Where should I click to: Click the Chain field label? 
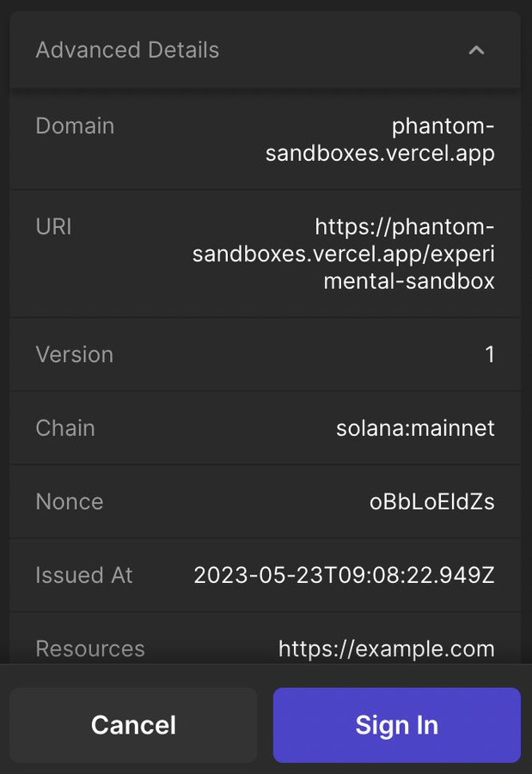click(65, 428)
